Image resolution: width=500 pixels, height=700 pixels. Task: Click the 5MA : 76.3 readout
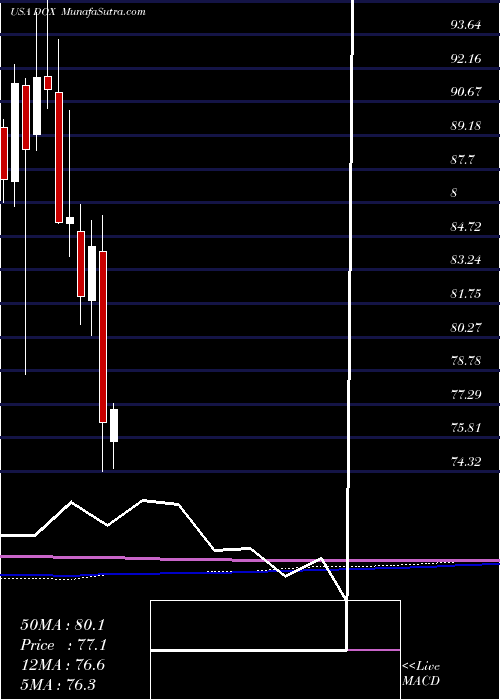(58, 685)
